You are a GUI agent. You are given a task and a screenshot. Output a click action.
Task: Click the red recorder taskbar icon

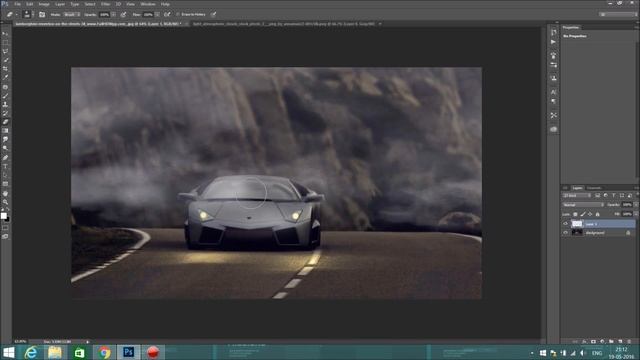153,352
